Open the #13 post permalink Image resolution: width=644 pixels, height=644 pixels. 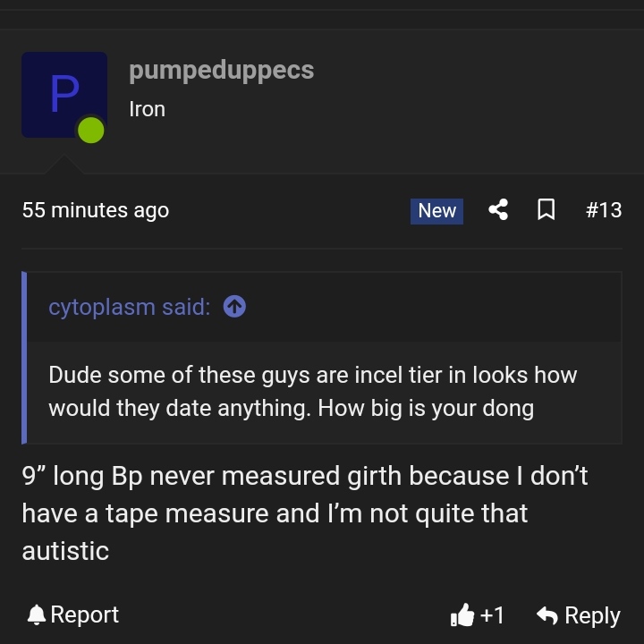(604, 210)
